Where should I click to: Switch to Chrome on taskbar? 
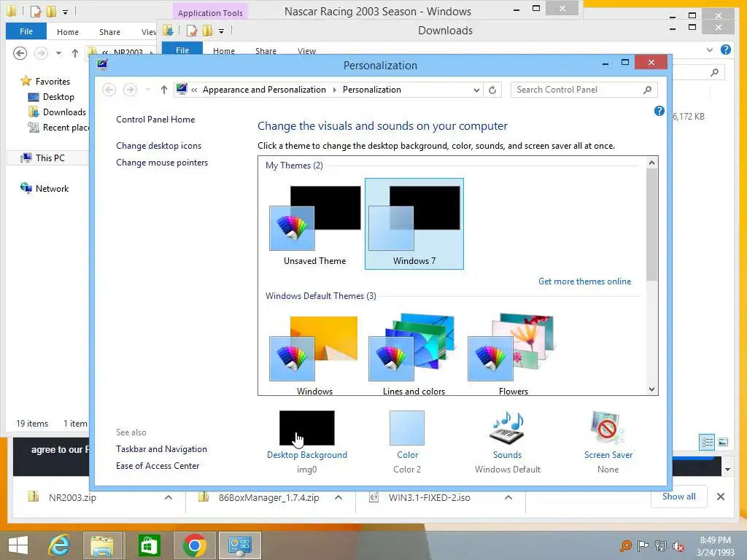(194, 545)
